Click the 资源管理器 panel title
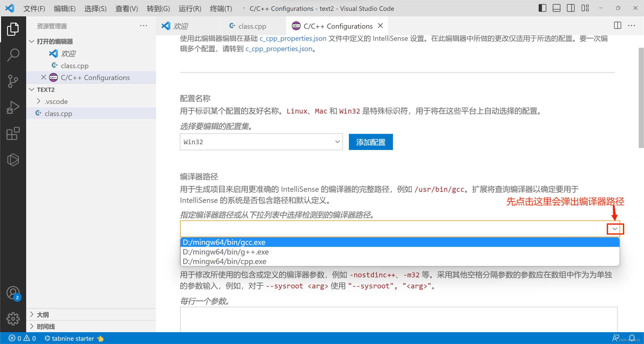Image resolution: width=644 pixels, height=344 pixels. 52,26
